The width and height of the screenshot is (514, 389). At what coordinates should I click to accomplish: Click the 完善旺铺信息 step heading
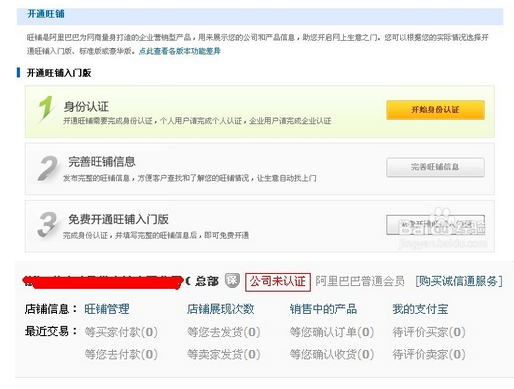click(102, 162)
